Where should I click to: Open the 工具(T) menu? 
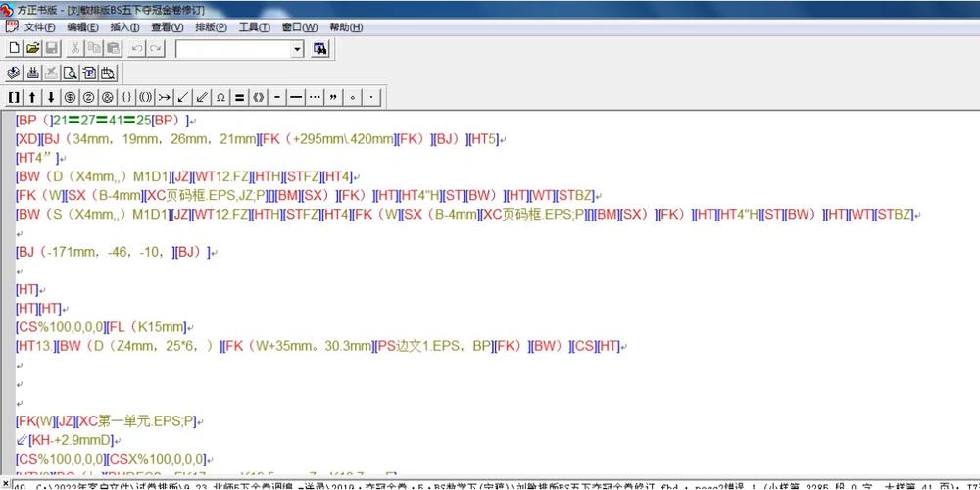point(255,26)
